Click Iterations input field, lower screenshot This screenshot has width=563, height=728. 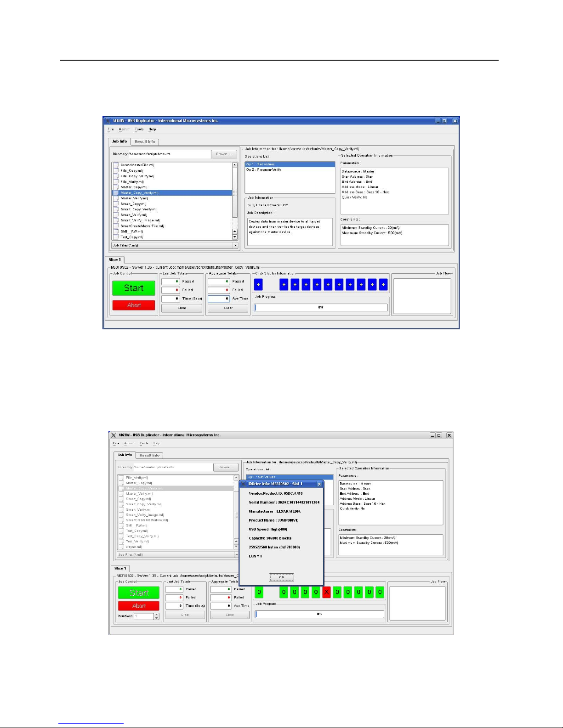144,616
